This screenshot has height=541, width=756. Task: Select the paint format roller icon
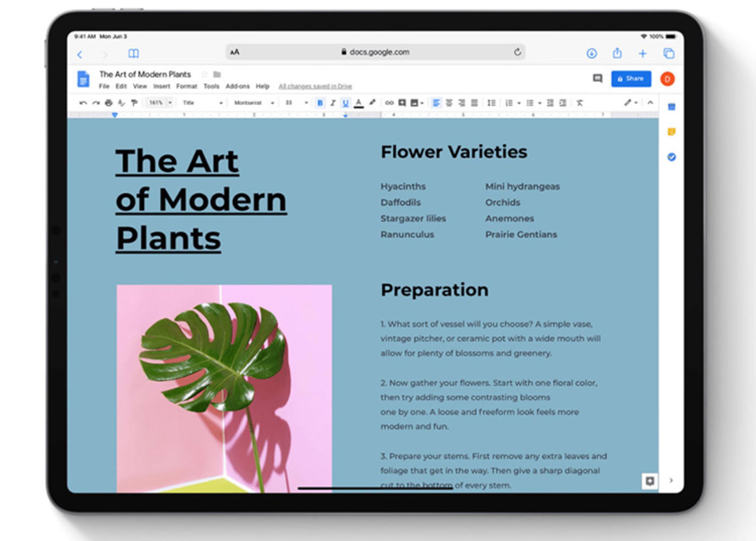coord(134,103)
